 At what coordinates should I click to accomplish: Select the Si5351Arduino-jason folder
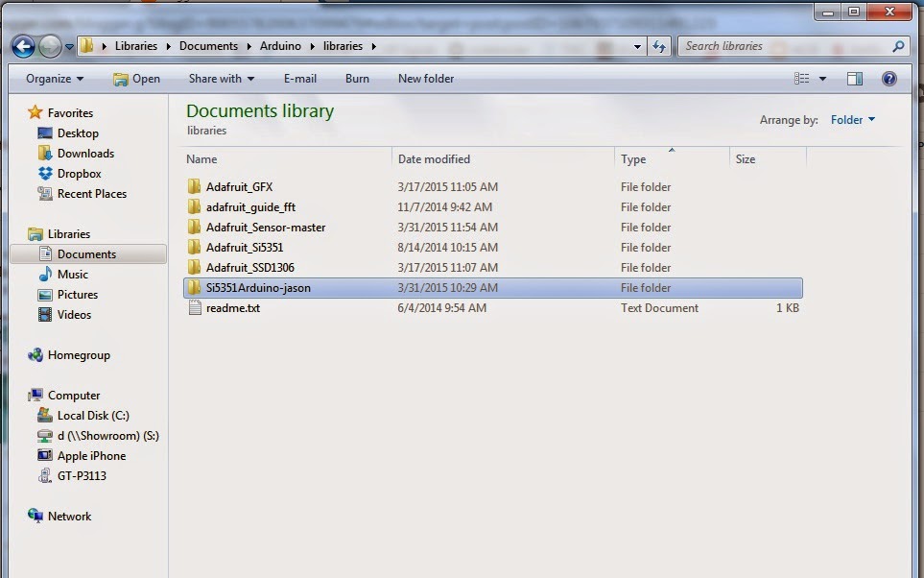click(x=492, y=288)
